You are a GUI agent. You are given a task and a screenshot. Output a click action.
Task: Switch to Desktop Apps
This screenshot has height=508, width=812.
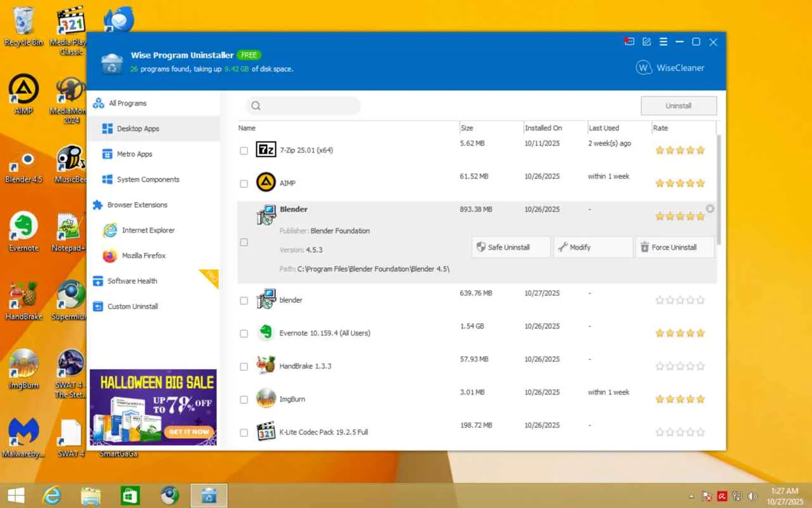(x=154, y=128)
